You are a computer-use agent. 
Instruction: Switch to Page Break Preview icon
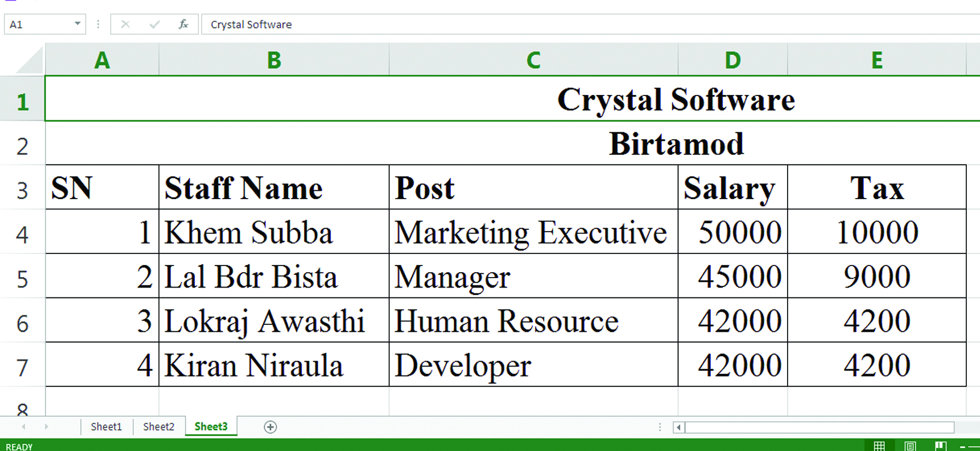click(941, 446)
